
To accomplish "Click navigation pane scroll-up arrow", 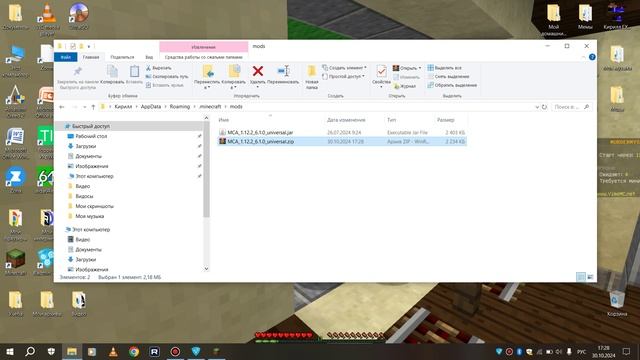I will pyautogui.click(x=206, y=118).
